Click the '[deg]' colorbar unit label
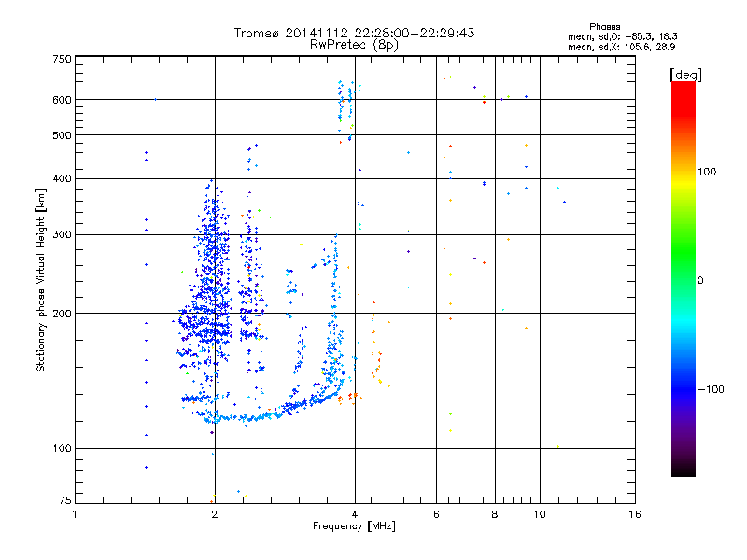The width and height of the screenshot is (747, 560). [685, 75]
